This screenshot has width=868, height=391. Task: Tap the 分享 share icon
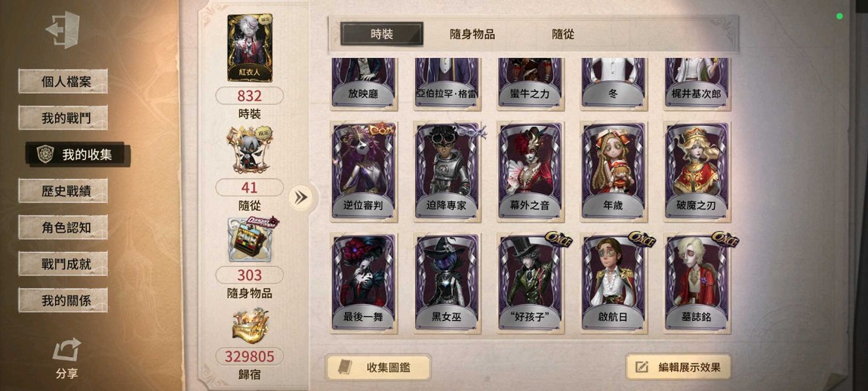pos(66,351)
